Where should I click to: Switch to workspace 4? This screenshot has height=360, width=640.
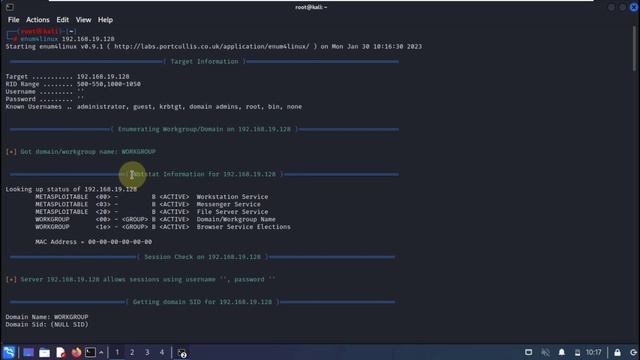click(162, 352)
